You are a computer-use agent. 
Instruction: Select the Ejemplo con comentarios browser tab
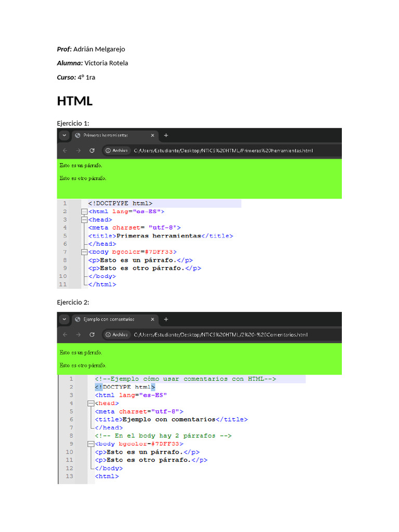pyautogui.click(x=115, y=320)
